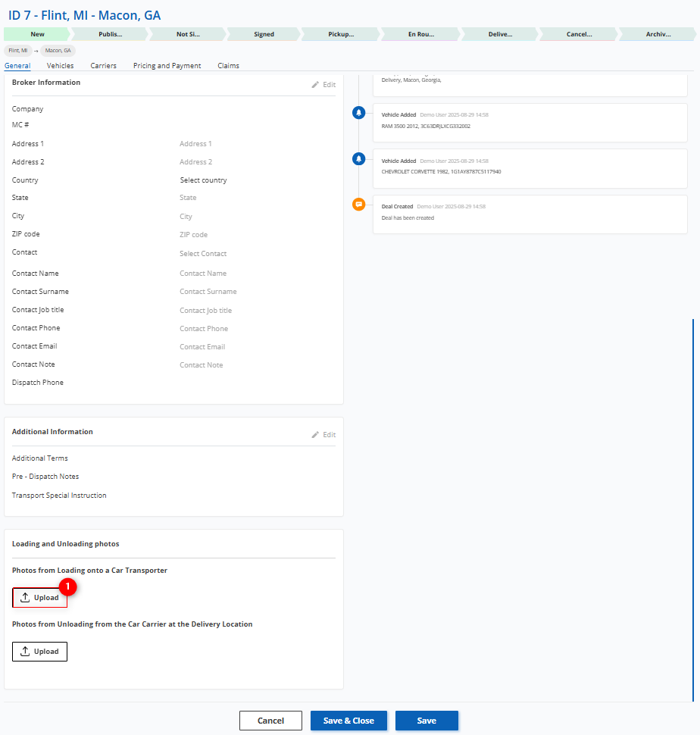Set deal stage to Signed

click(x=264, y=34)
